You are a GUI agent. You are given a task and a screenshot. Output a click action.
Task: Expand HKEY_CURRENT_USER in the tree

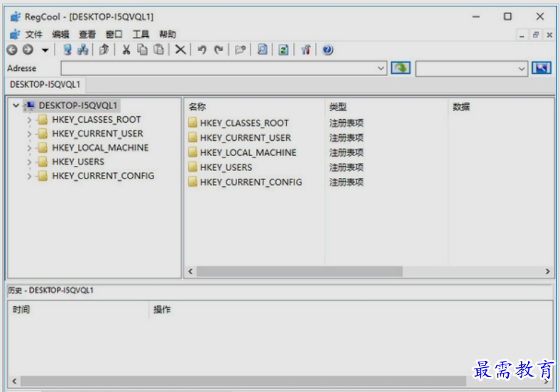point(29,134)
